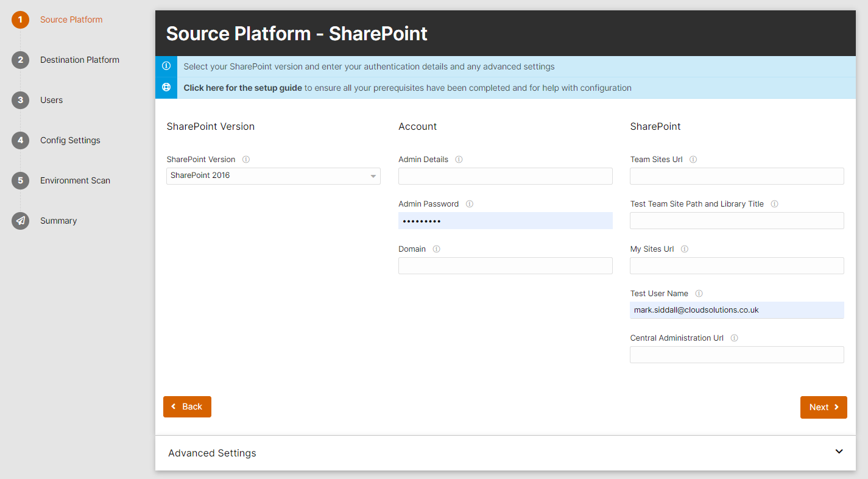Image resolution: width=868 pixels, height=479 pixels.
Task: Click the Domain input field
Action: pos(506,266)
